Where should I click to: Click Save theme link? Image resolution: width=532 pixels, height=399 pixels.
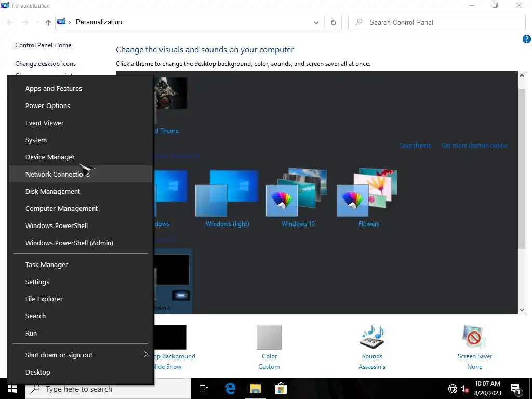pos(415,145)
